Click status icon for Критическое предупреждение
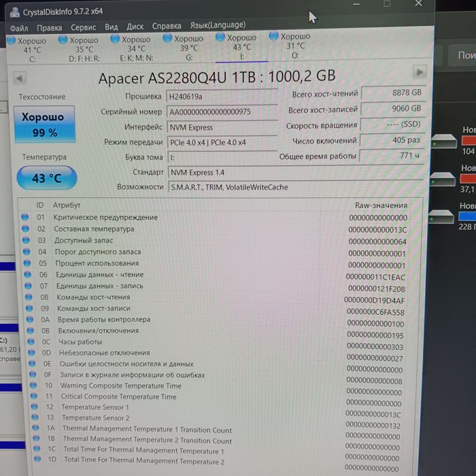The width and height of the screenshot is (476, 476). 25,217
